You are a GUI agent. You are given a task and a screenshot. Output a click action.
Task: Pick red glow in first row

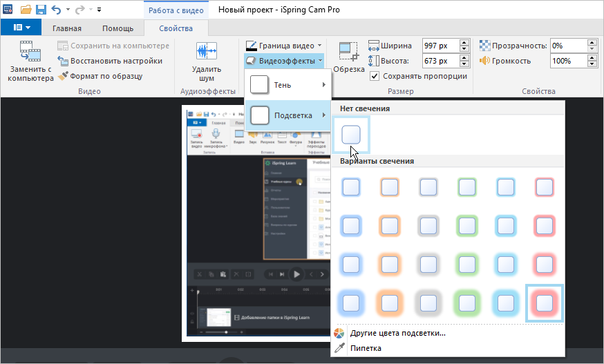click(x=545, y=188)
